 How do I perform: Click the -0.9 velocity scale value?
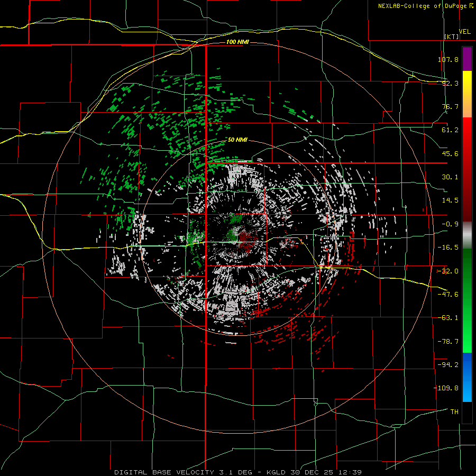(x=450, y=224)
